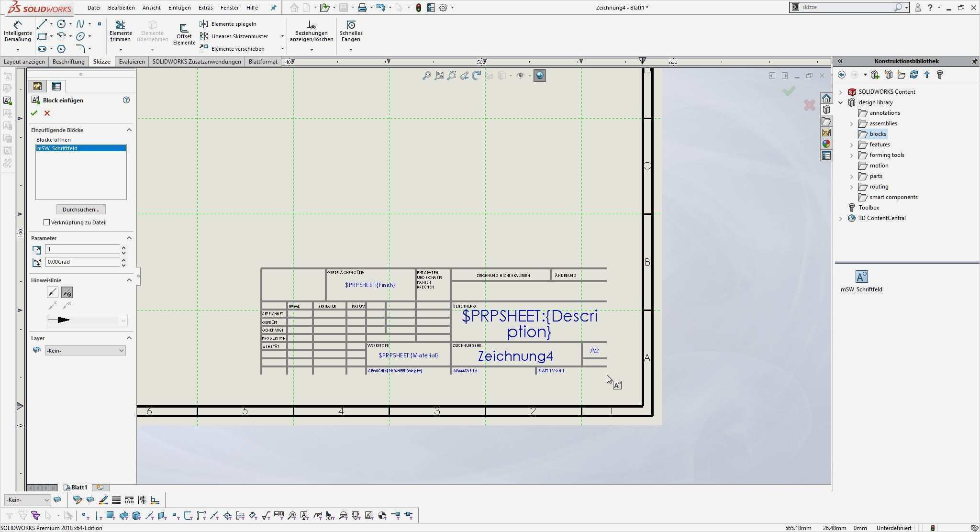The image size is (980, 532).
Task: Confirm block insertion with green checkmark
Action: (34, 113)
